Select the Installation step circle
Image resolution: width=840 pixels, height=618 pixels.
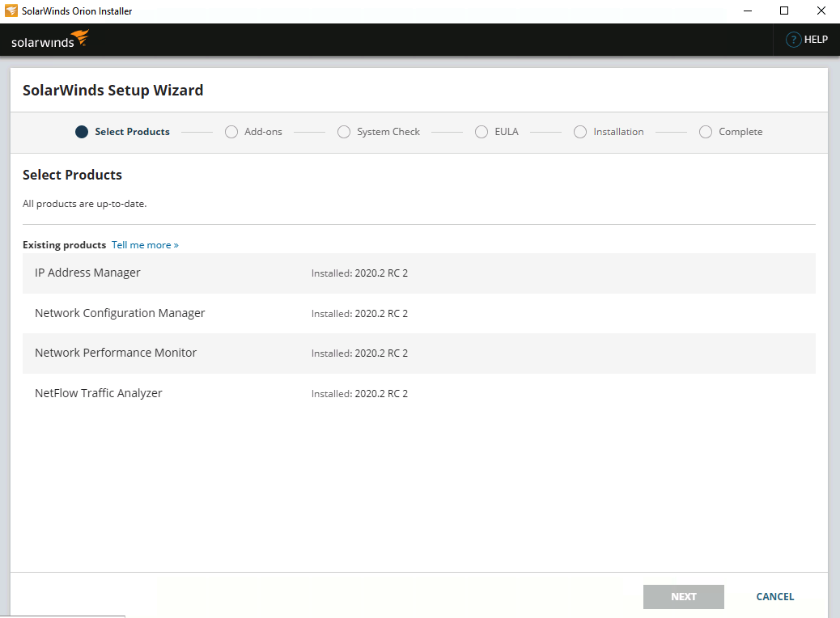[x=579, y=132]
